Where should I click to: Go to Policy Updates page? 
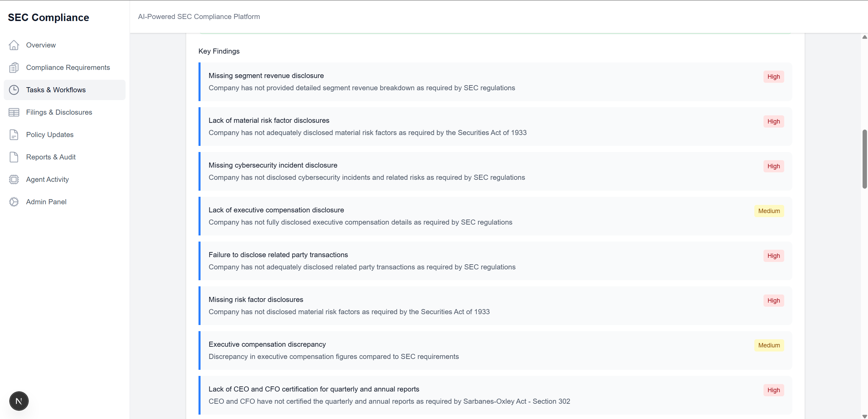pyautogui.click(x=50, y=135)
